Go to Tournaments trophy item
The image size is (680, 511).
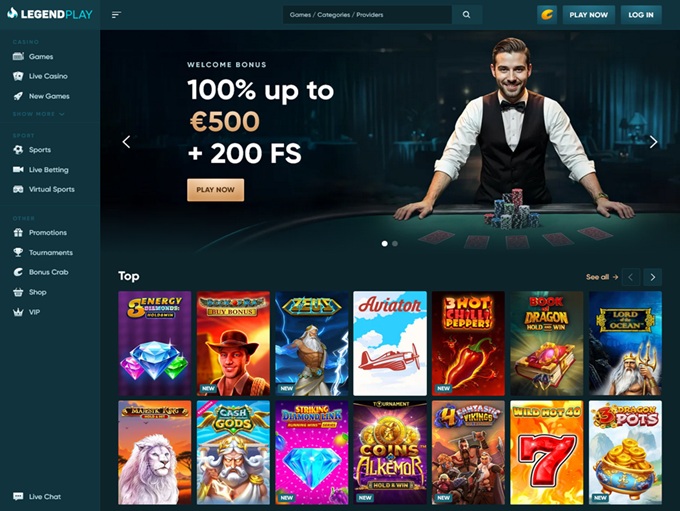click(42, 252)
